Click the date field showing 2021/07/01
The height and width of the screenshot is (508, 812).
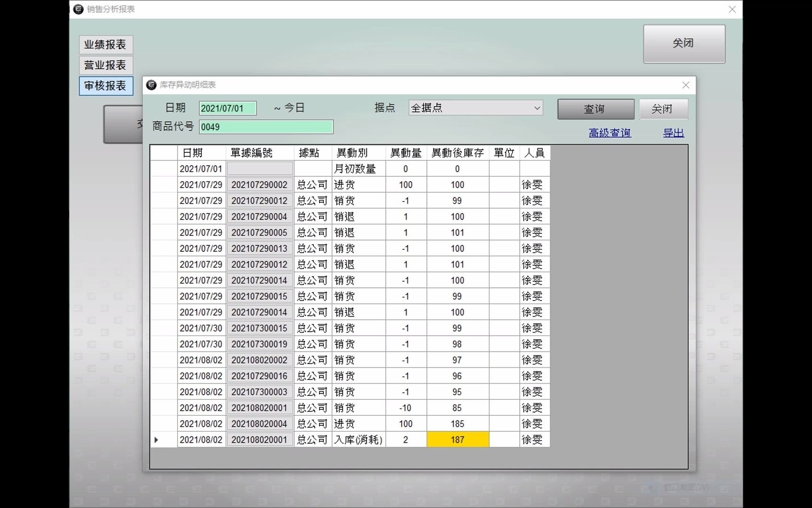coord(227,108)
